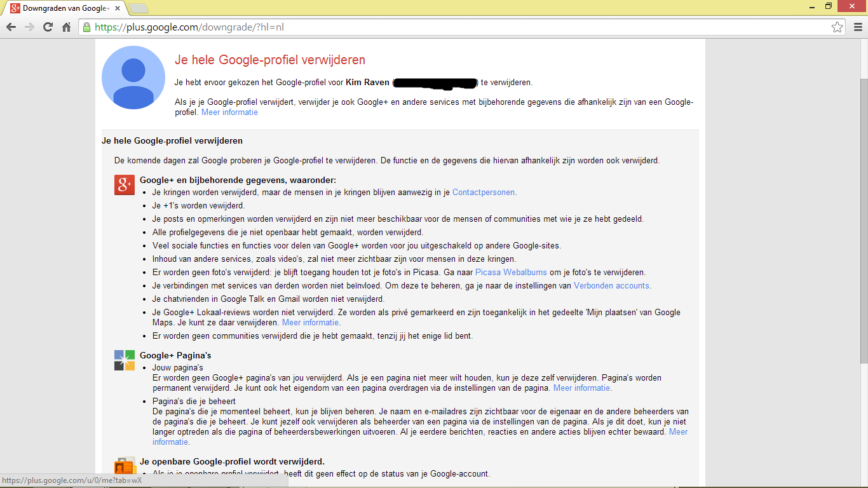The image size is (868, 488).
Task: Click the browser Back arrow
Action: pyautogui.click(x=11, y=27)
